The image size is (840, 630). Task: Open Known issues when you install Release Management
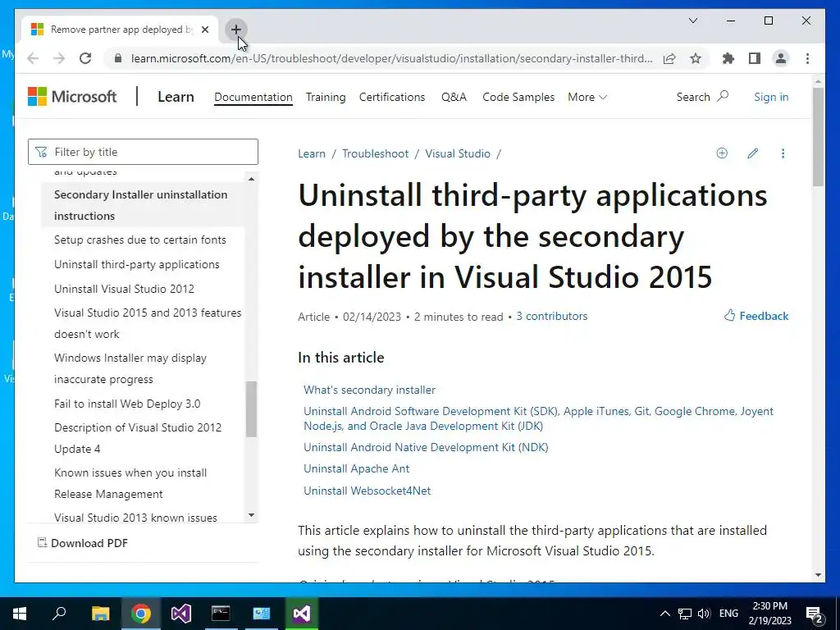(130, 483)
